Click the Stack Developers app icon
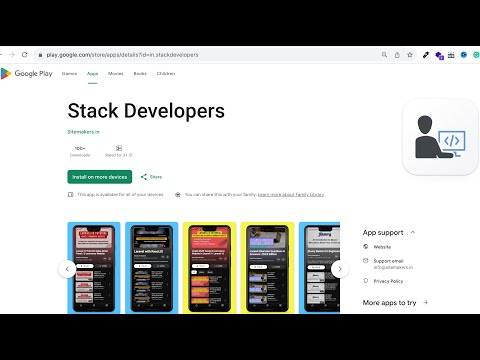This screenshot has height=360, width=480. (x=441, y=137)
